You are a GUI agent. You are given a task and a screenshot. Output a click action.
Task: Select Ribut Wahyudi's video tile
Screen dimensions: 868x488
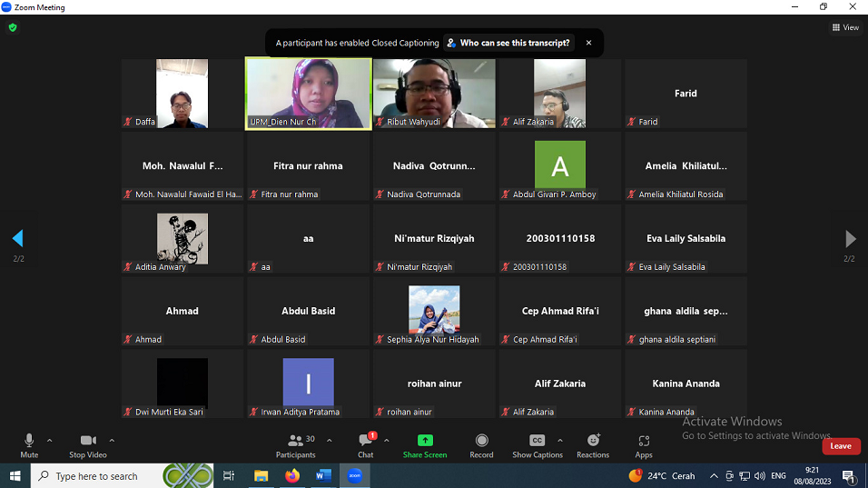(x=434, y=94)
